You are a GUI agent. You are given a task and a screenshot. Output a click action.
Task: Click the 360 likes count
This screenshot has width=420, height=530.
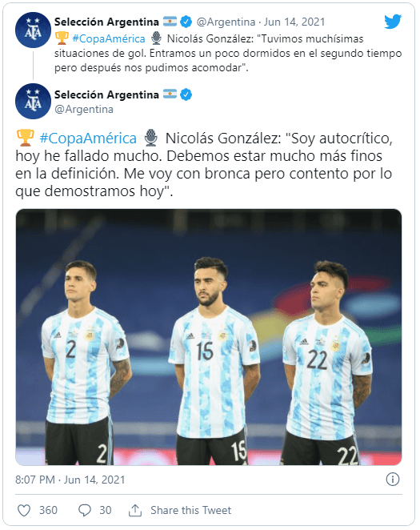tap(48, 510)
